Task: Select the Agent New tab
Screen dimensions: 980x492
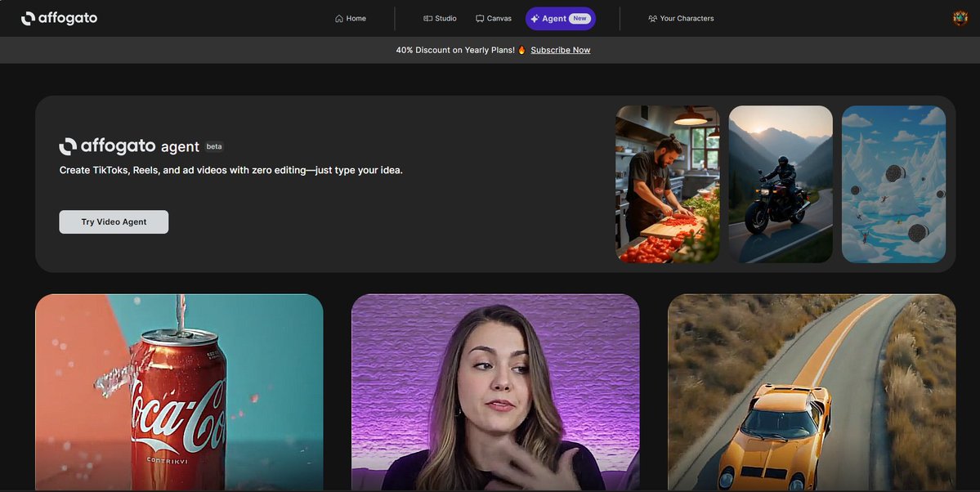Action: 561,18
